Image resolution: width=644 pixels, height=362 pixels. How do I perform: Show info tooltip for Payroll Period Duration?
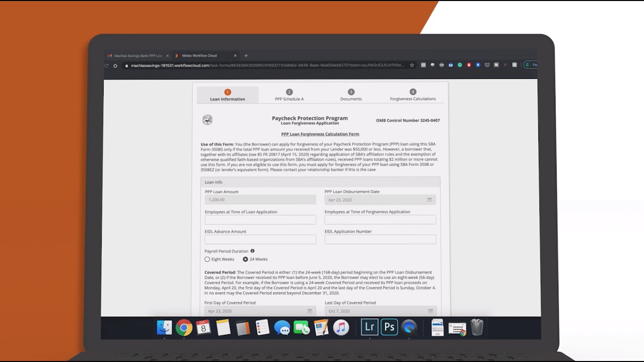coord(253,251)
